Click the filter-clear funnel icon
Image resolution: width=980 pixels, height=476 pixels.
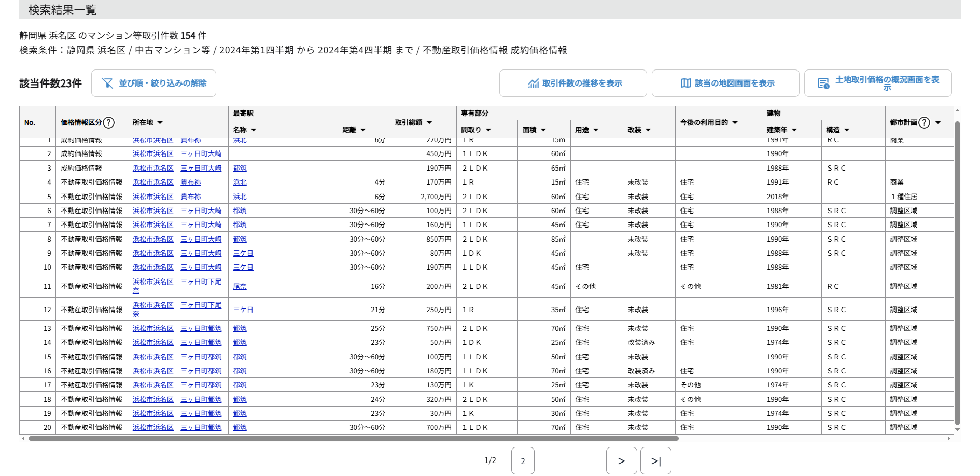107,83
